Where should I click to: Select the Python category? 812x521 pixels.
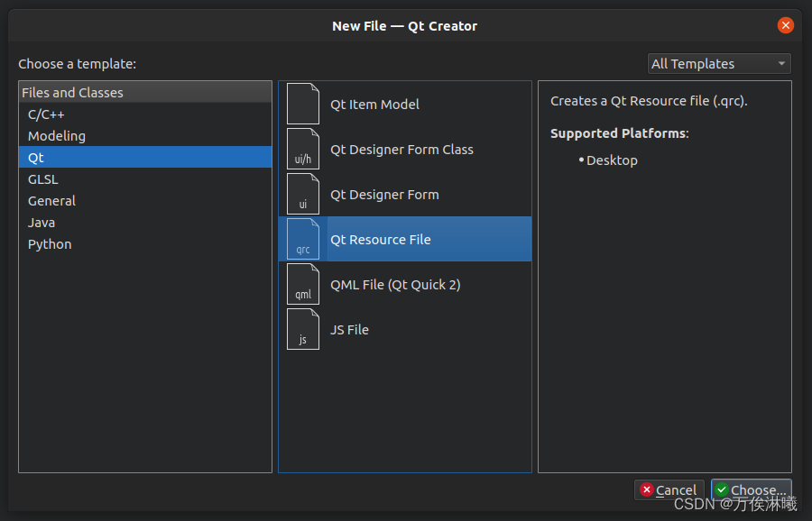145,244
